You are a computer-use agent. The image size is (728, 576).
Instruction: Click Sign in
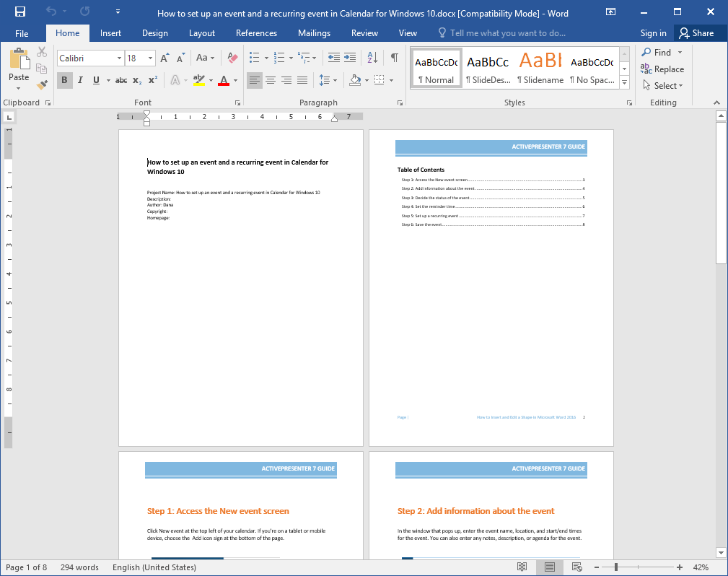[x=653, y=33]
